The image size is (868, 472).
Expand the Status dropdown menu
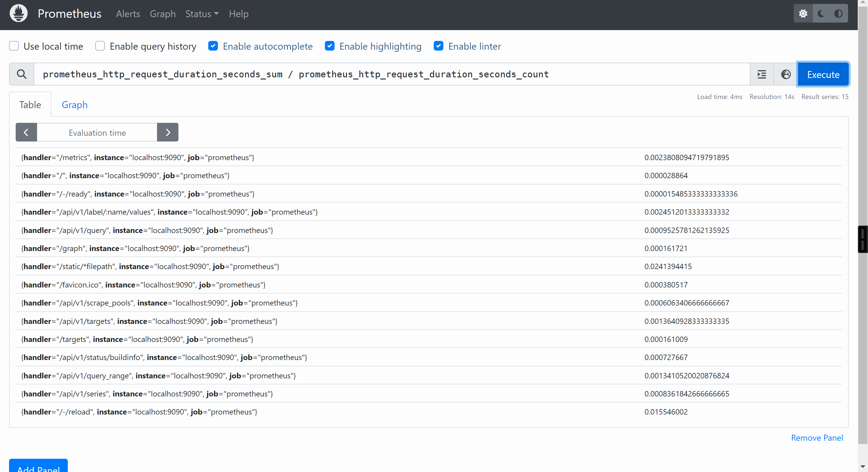point(202,14)
